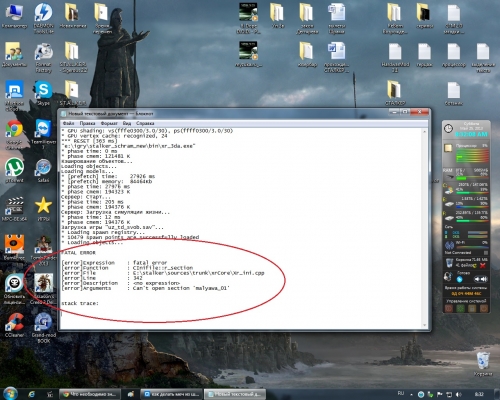Open the Grand-mod BOOK shortcut
500x400 pixels.
click(44, 328)
